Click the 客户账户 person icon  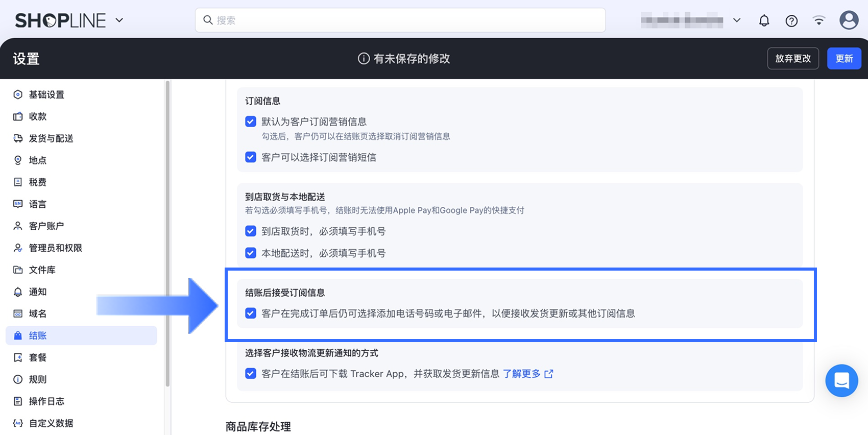pos(18,226)
